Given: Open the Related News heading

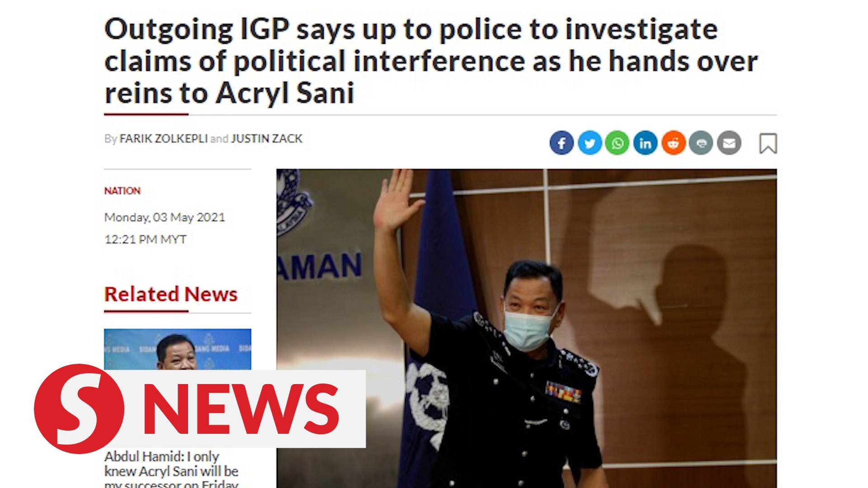Looking at the screenshot, I should [x=171, y=294].
